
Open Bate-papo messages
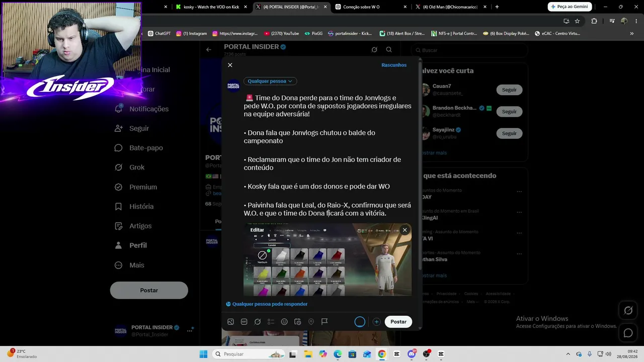pyautogui.click(x=139, y=148)
